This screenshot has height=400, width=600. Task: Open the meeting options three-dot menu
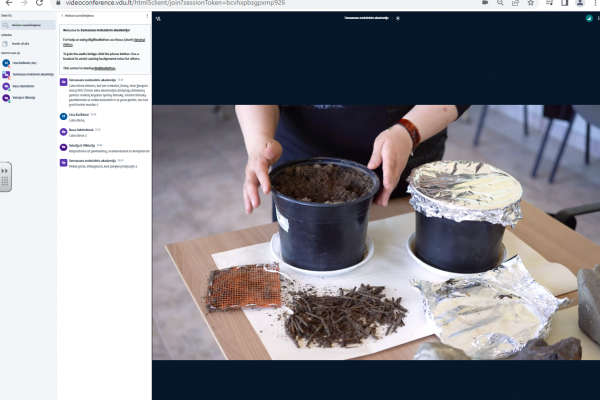tap(598, 18)
